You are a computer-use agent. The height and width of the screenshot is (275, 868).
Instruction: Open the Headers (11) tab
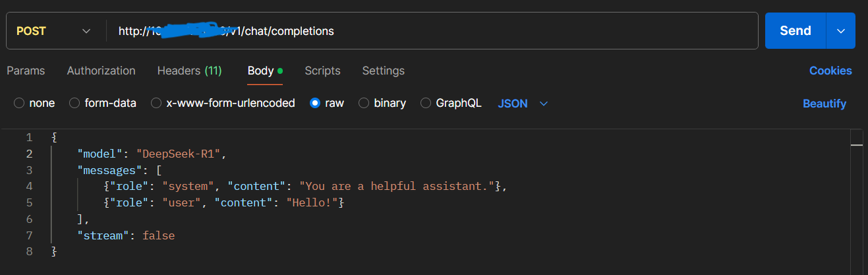coord(190,71)
